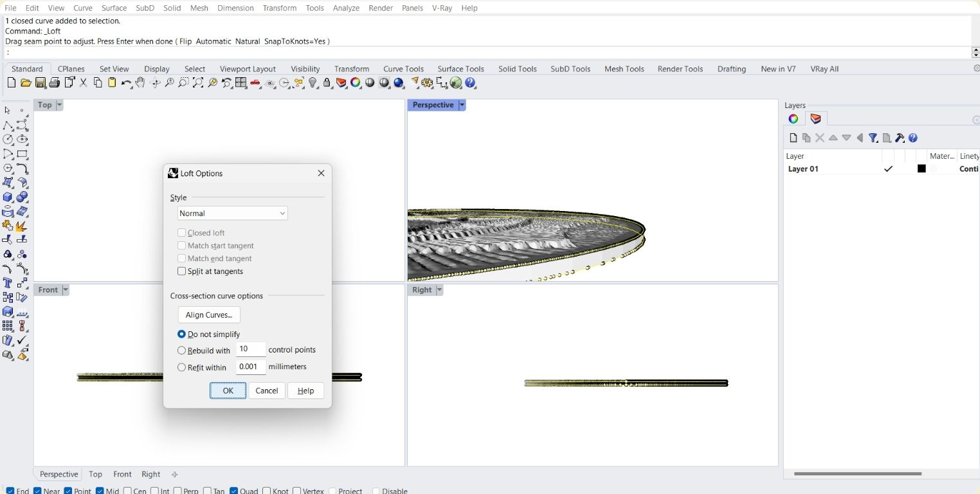Viewport: 980px width, 494px height.
Task: Click the Print icon in the toolbar
Action: (x=55, y=83)
